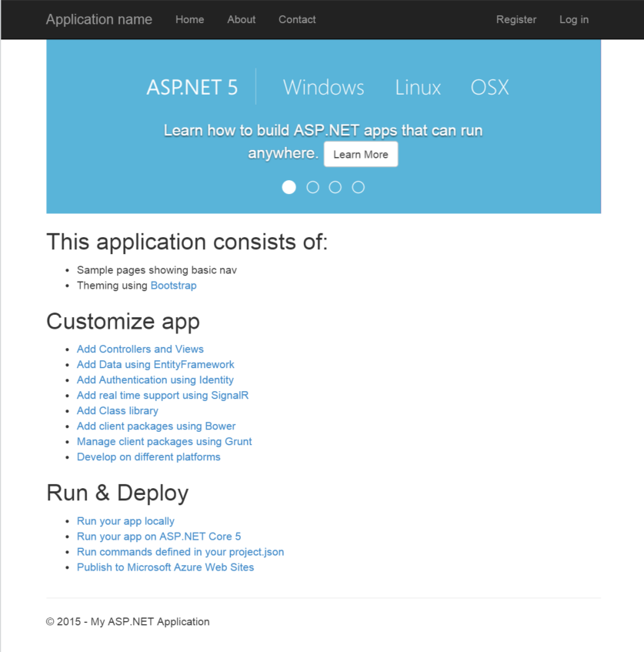This screenshot has height=652, width=644.
Task: Open Add Data using EntityFramework link
Action: tap(155, 365)
